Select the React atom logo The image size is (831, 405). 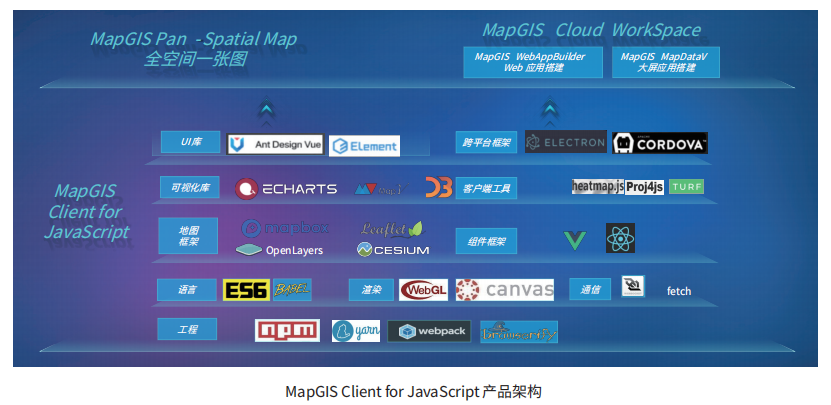tap(620, 238)
